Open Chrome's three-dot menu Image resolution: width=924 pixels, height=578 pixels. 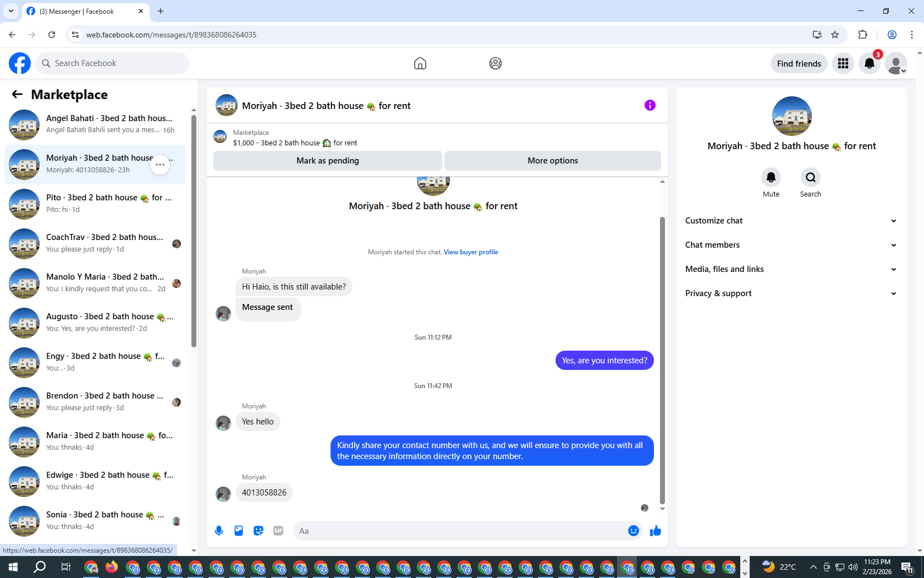912,35
